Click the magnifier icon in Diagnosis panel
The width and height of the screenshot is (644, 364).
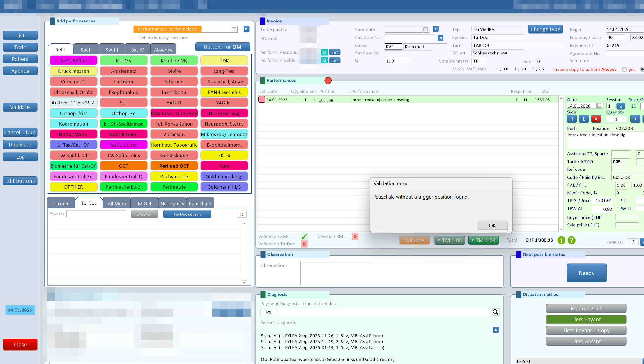pos(496,312)
